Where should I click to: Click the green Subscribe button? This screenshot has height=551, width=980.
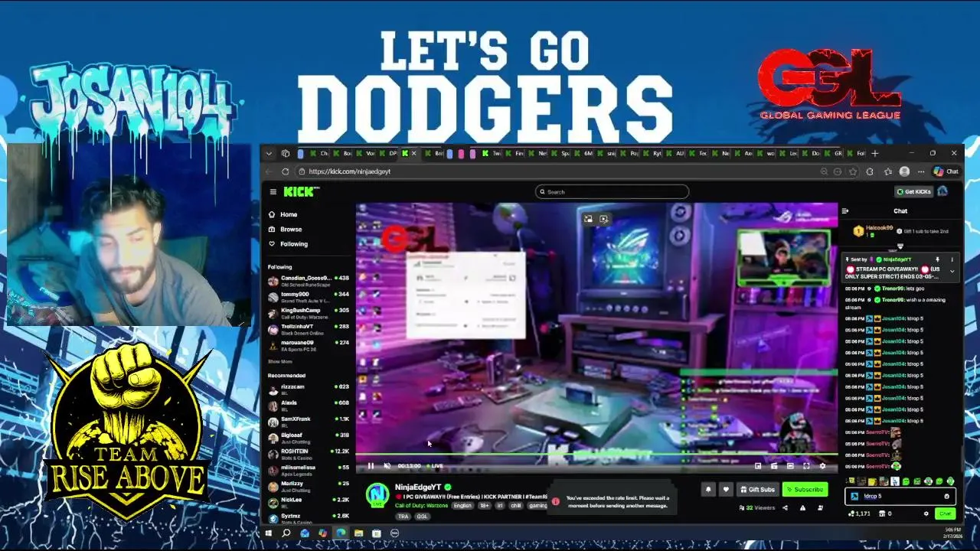805,490
